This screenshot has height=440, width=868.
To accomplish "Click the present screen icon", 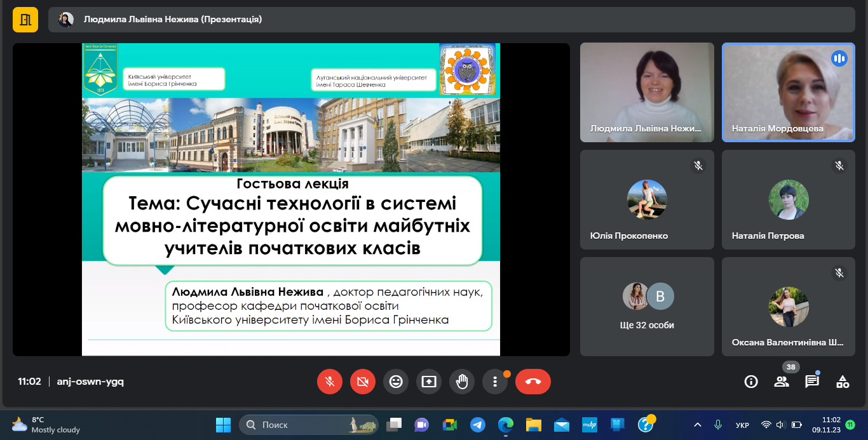I will (x=429, y=382).
